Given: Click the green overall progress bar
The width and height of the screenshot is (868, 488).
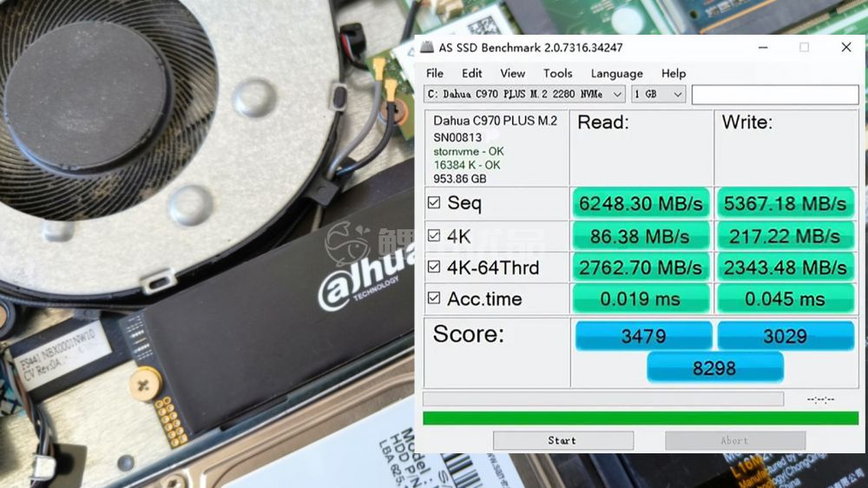Looking at the screenshot, I should [x=641, y=419].
